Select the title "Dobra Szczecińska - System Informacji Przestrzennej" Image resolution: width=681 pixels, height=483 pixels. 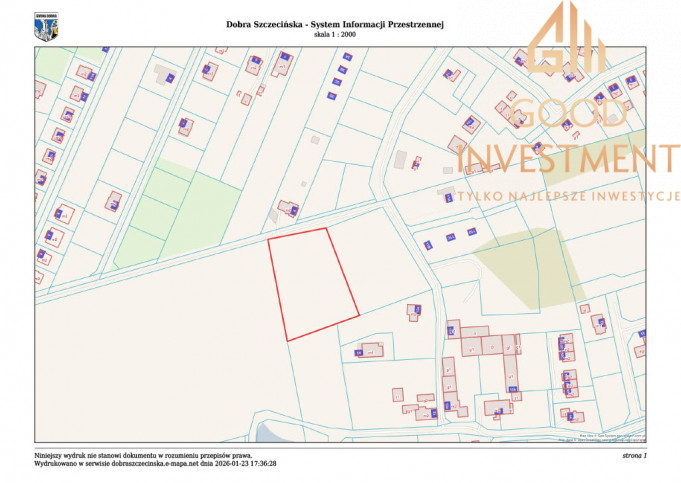(x=334, y=25)
